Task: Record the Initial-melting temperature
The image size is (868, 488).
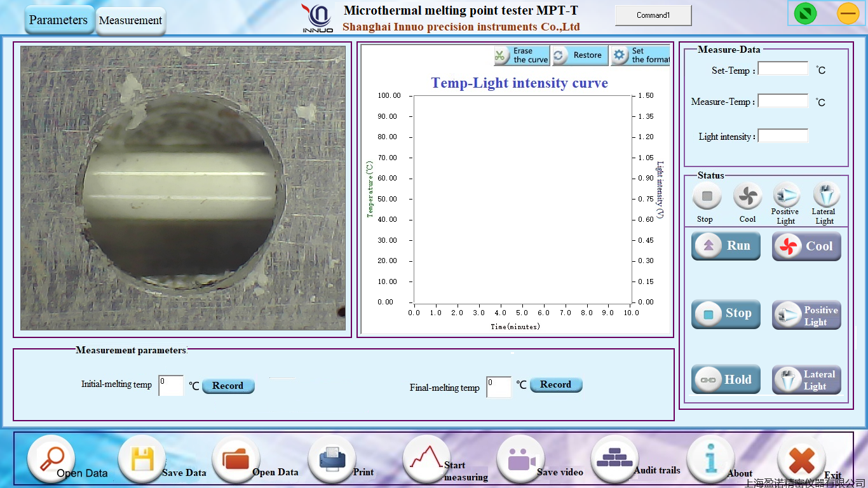Action: click(x=227, y=386)
